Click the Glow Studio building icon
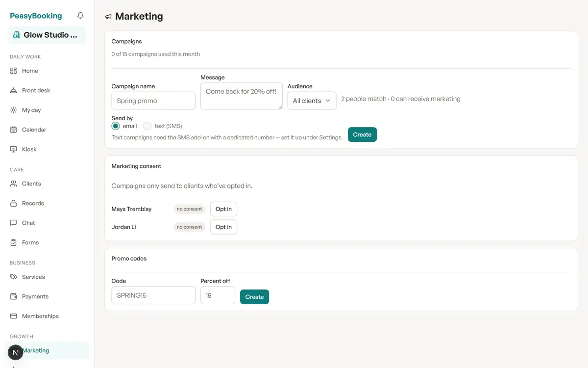 17,35
